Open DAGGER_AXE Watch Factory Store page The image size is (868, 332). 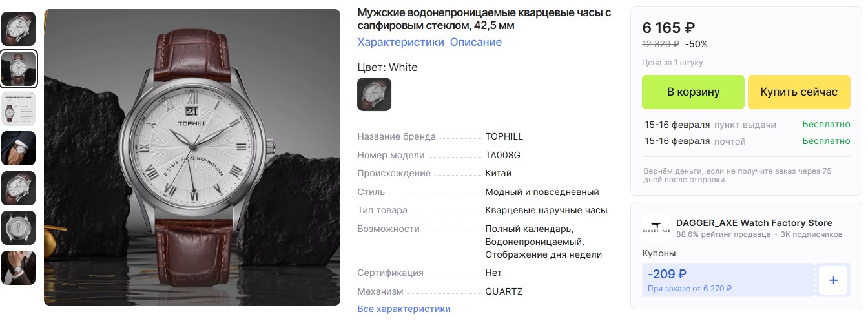point(754,223)
